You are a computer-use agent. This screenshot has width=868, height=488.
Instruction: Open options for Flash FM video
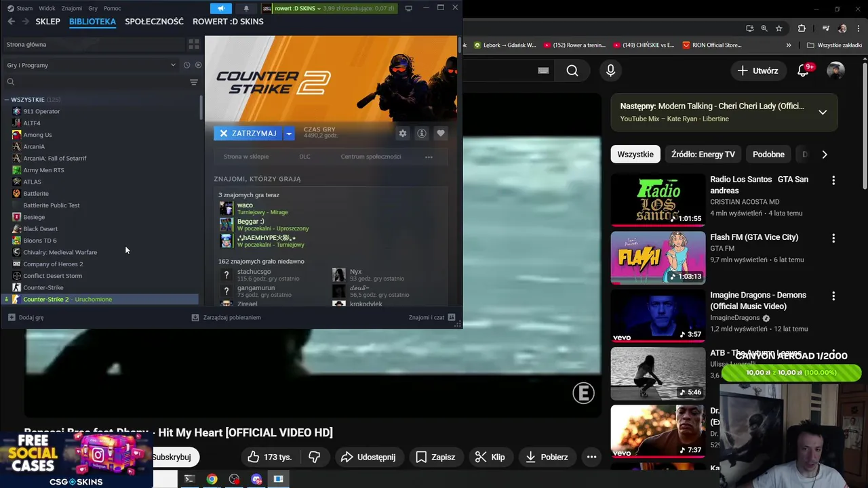(833, 239)
